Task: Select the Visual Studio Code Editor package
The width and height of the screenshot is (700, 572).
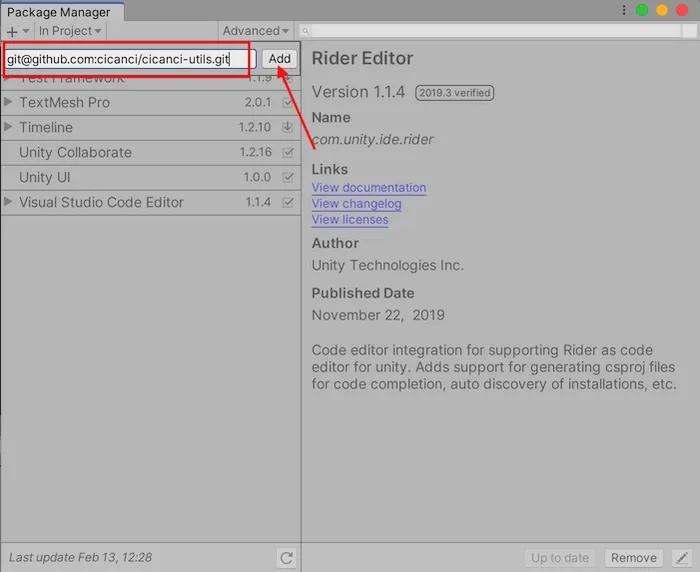Action: [x=151, y=203]
